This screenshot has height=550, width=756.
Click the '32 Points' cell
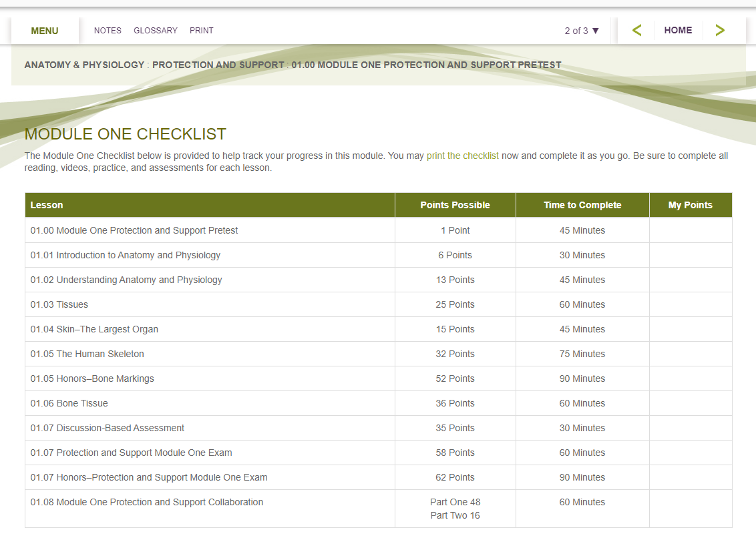point(455,354)
